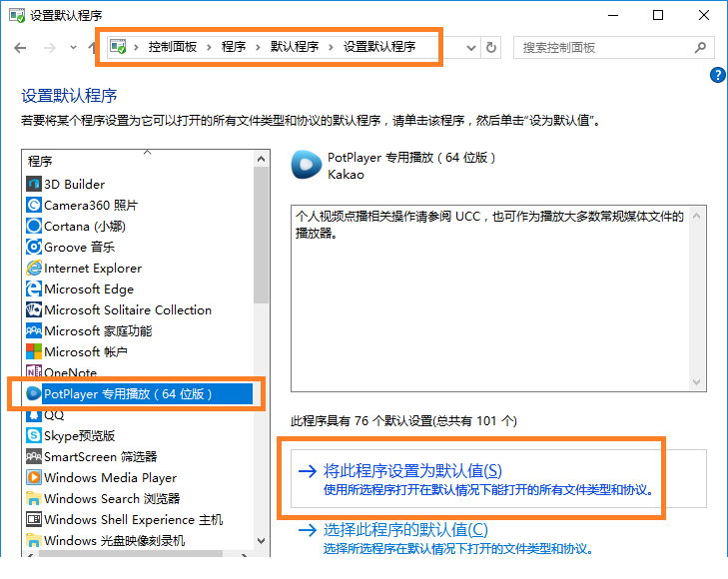728x579 pixels.
Task: Refresh the control panel address bar
Action: click(x=490, y=47)
